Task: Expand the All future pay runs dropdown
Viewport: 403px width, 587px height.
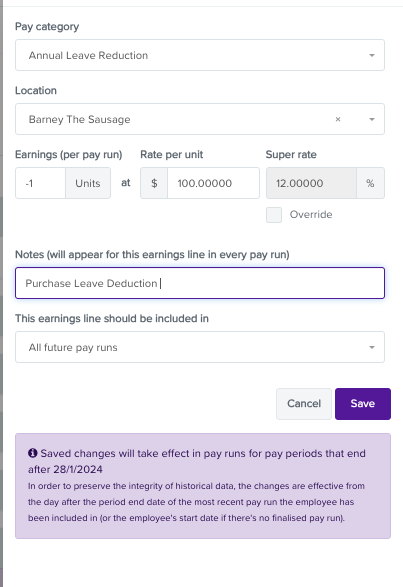Action: [x=200, y=347]
